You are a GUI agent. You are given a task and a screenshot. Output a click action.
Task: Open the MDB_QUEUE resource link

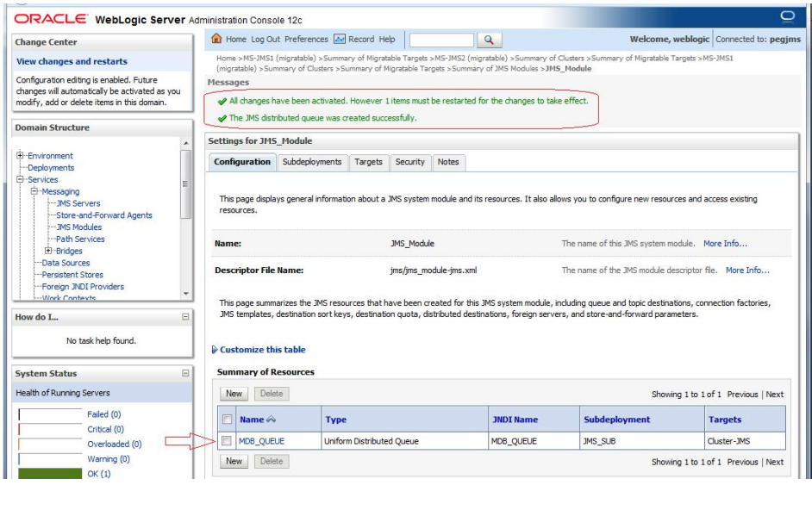[261, 440]
